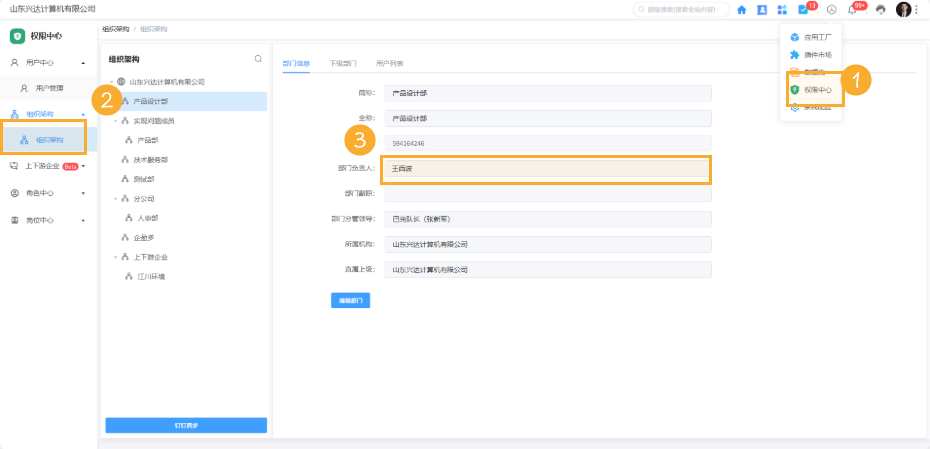Expand the 角色中心 sidebar menu
930x449 pixels.
83,193
